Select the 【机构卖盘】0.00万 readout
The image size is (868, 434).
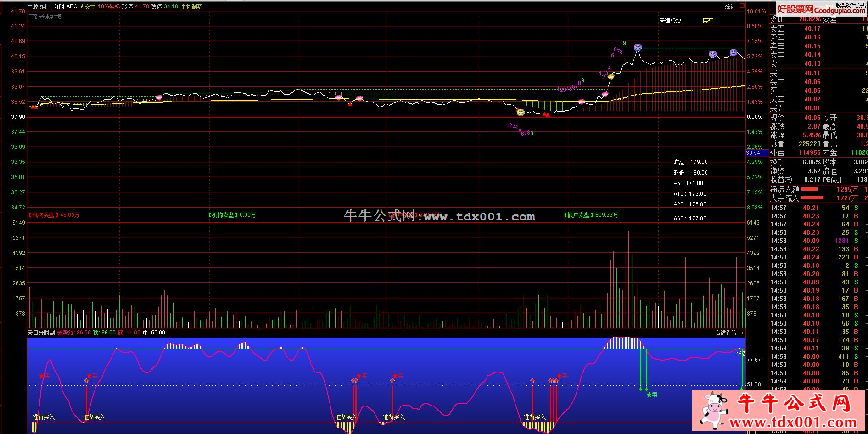231,215
